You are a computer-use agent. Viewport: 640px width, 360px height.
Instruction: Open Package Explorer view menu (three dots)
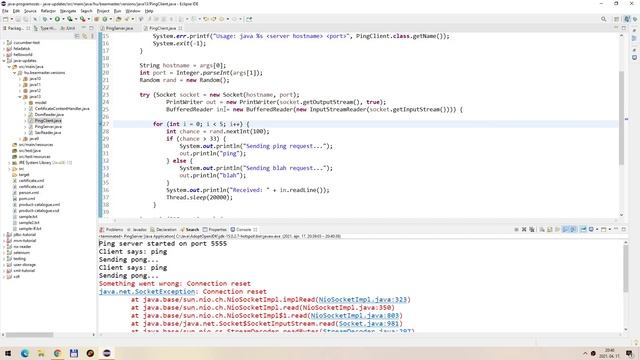coord(92,36)
